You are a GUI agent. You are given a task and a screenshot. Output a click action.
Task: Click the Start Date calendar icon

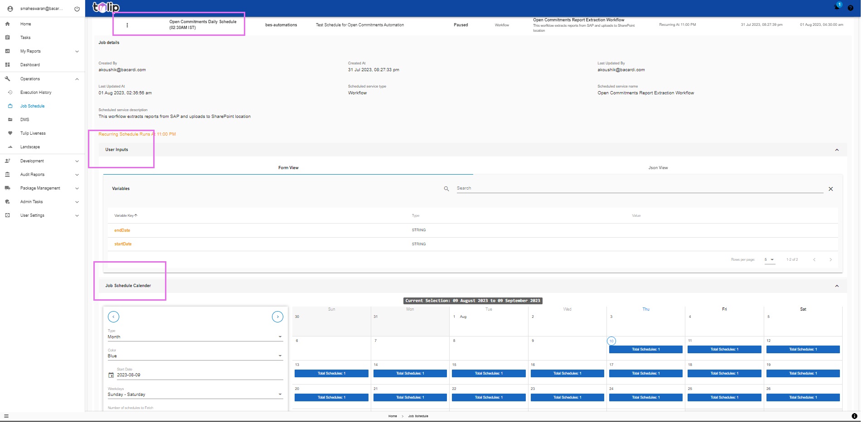111,375
